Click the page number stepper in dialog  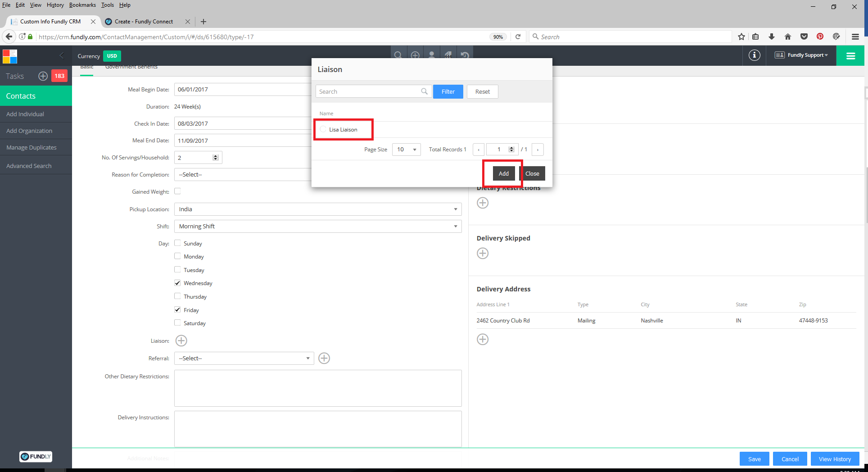pyautogui.click(x=511, y=150)
